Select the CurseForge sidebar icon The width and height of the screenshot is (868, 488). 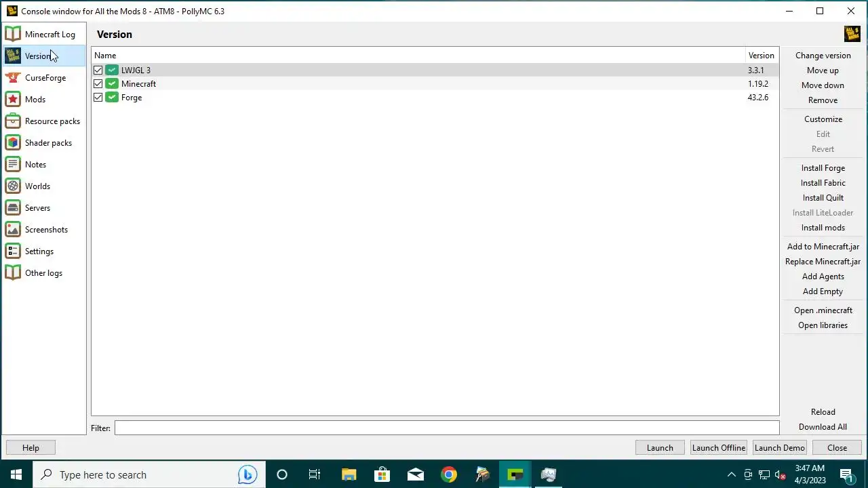pyautogui.click(x=13, y=78)
